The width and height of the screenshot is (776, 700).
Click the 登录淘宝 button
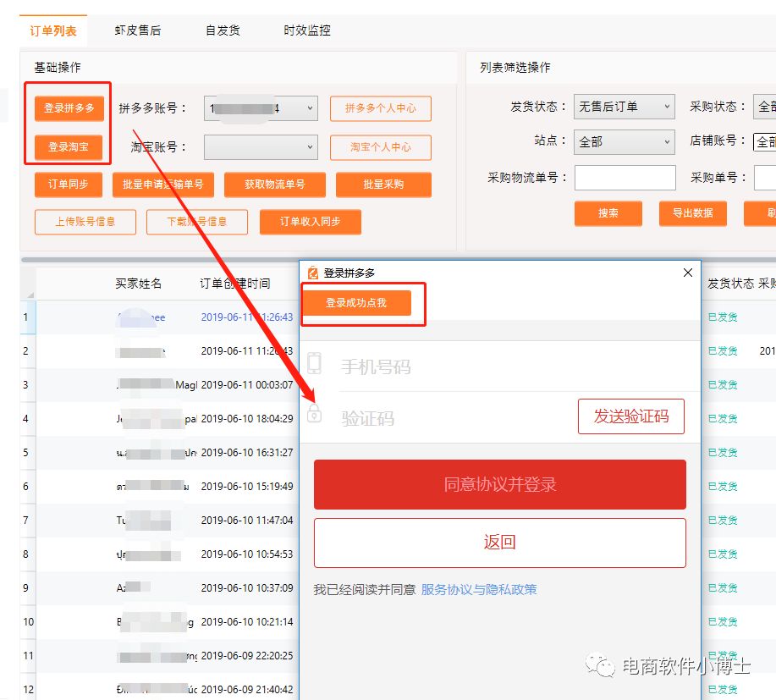coord(69,147)
